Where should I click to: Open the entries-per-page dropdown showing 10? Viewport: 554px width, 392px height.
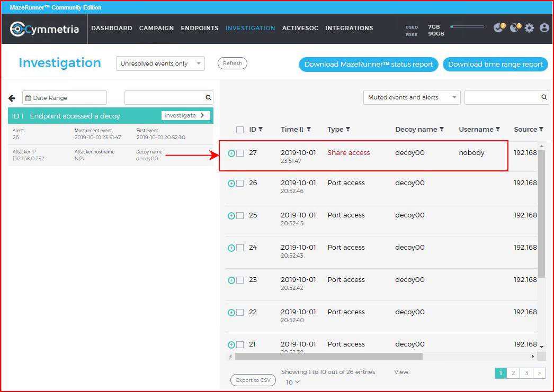click(x=292, y=382)
